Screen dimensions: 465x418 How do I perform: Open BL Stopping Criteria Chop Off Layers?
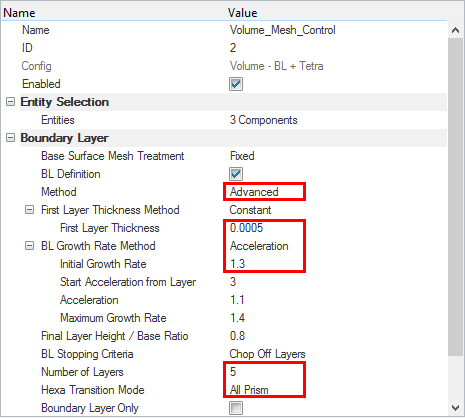pos(267,354)
